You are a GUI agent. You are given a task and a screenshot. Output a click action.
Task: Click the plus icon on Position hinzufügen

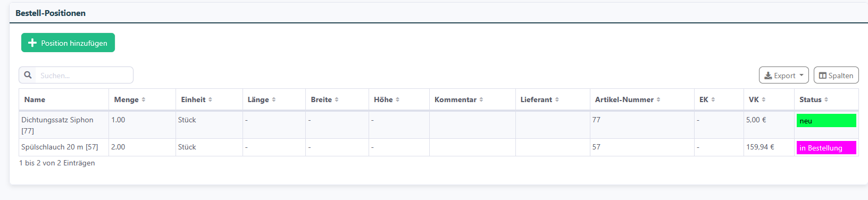32,43
